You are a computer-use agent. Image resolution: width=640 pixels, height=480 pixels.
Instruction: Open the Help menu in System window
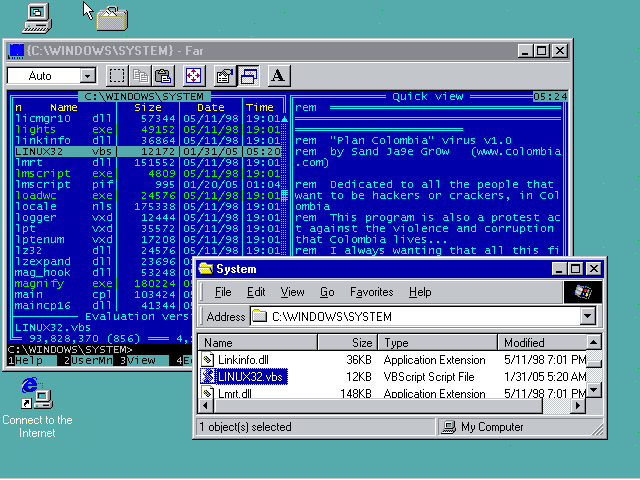coord(420,292)
